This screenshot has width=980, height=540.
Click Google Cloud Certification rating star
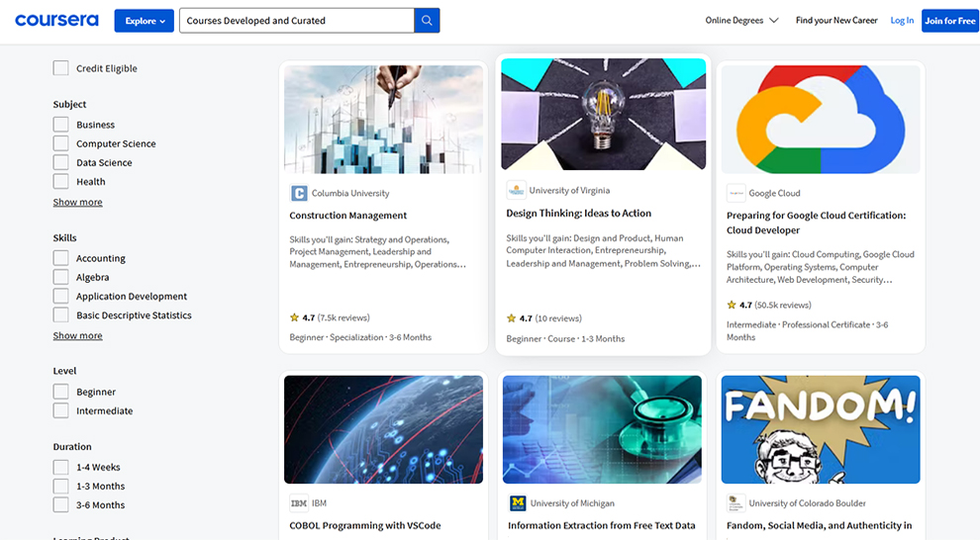tap(732, 306)
